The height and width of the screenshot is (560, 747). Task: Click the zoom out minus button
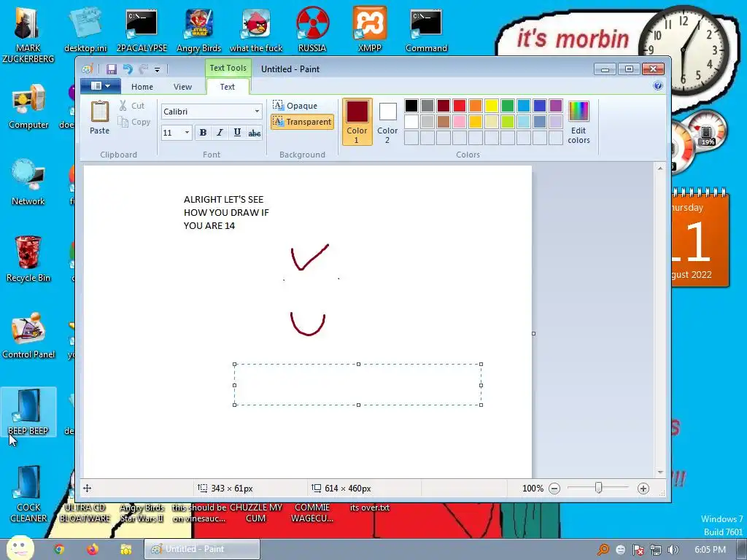[554, 489]
